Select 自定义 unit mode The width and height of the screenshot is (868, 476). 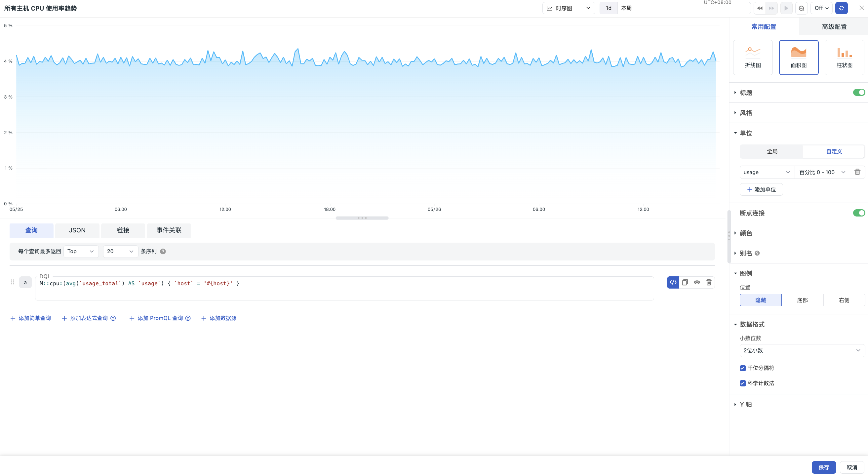tap(834, 152)
